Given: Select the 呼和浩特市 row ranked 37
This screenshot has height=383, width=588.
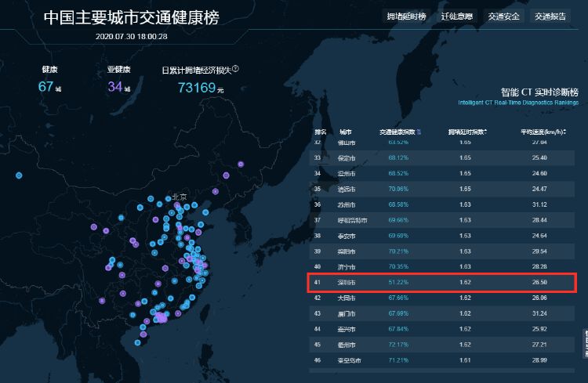Looking at the screenshot, I should (x=443, y=221).
